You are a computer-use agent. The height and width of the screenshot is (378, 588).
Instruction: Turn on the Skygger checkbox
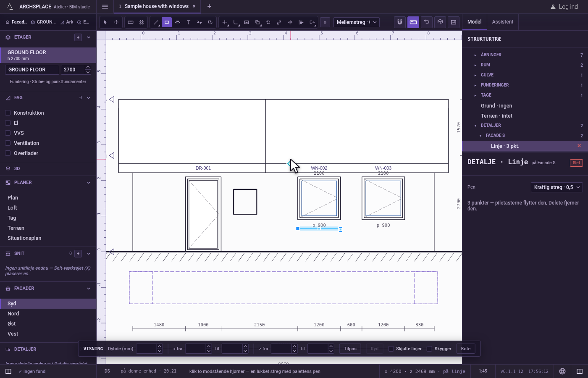coord(429,349)
